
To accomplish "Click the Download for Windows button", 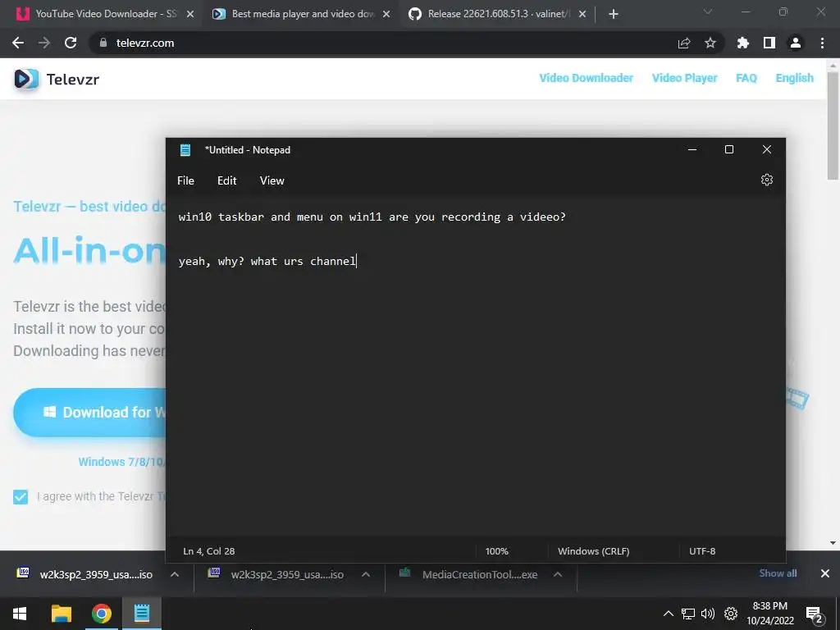I will coord(89,412).
